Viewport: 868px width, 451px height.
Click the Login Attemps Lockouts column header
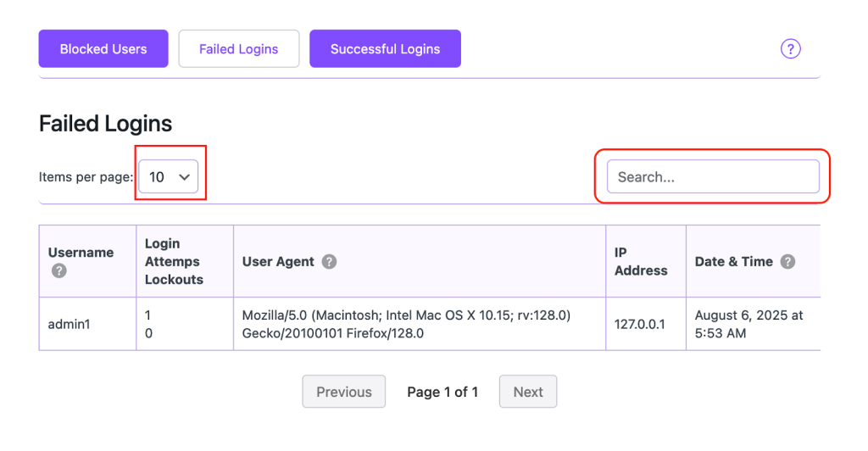pyautogui.click(x=174, y=261)
